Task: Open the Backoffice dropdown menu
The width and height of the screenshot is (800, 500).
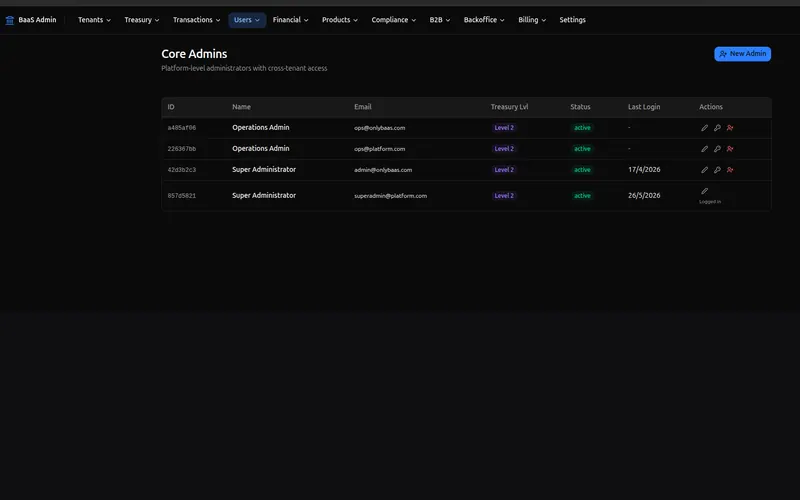Action: click(x=484, y=20)
